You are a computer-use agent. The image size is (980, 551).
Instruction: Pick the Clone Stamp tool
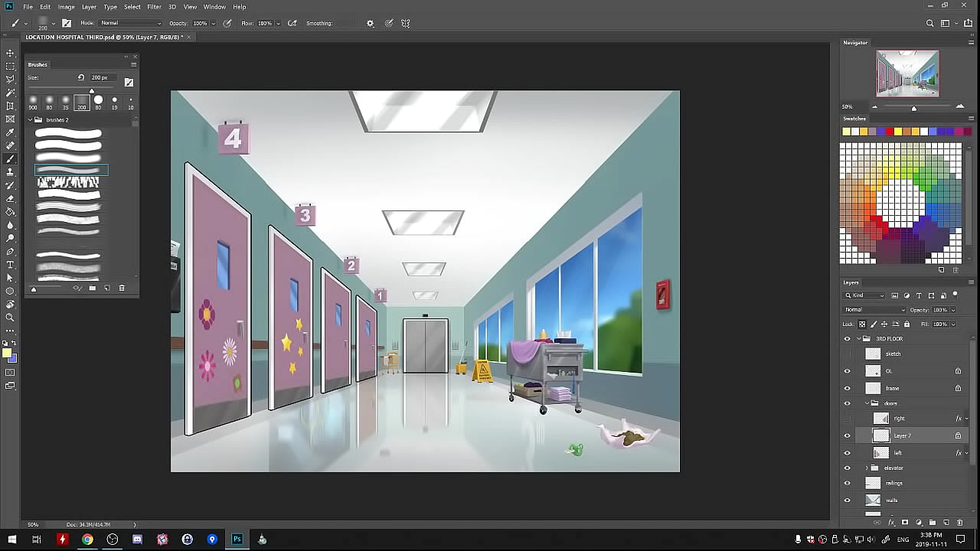(10, 172)
